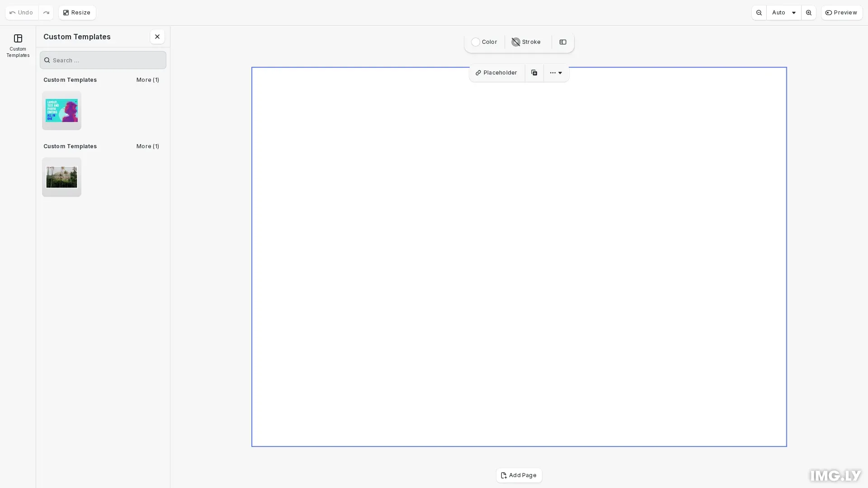This screenshot has height=488, width=868.
Task: Toggle the Stroke option
Action: point(526,42)
